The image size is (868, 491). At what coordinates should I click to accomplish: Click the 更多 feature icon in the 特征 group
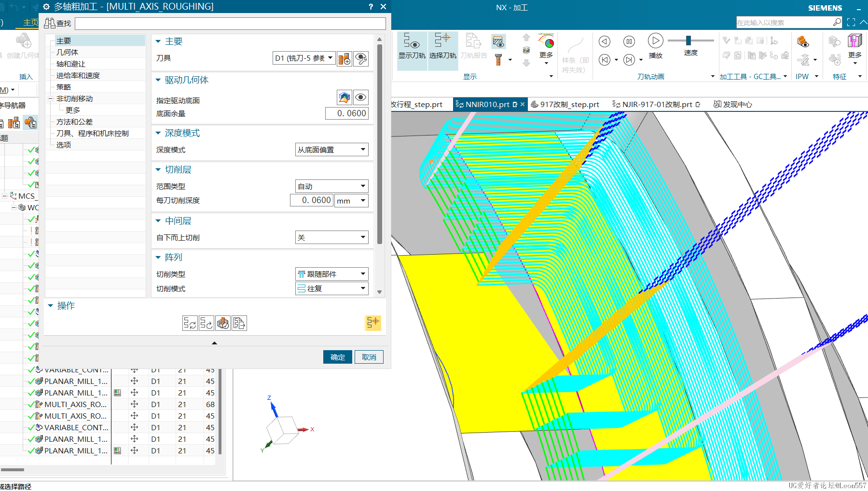pyautogui.click(x=854, y=41)
